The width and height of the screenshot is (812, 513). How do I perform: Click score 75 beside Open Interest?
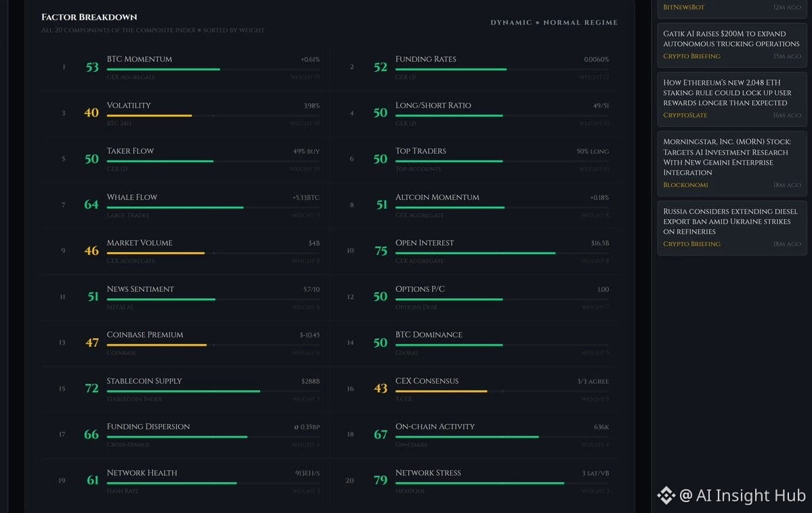coord(381,251)
